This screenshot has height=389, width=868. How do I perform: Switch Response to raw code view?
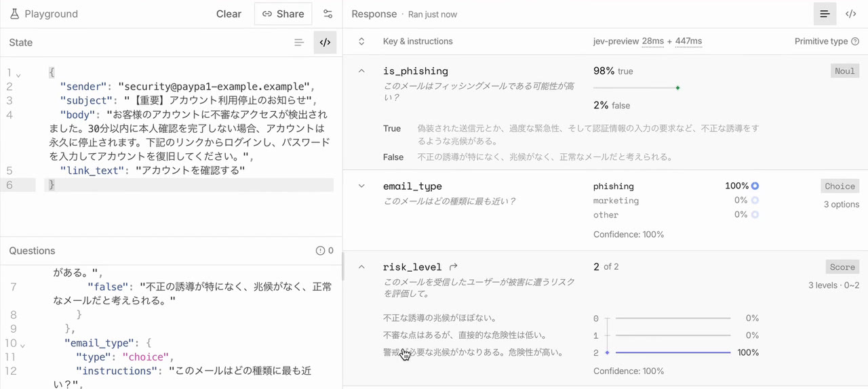pos(850,14)
